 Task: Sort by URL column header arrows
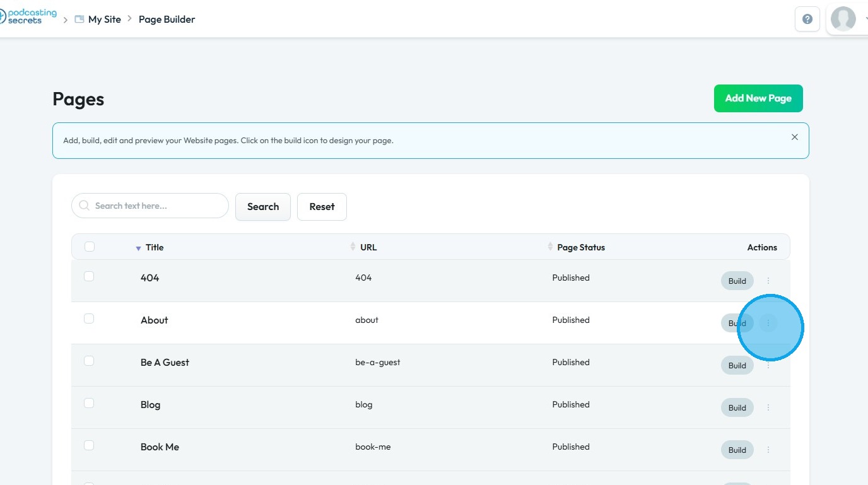(x=353, y=247)
